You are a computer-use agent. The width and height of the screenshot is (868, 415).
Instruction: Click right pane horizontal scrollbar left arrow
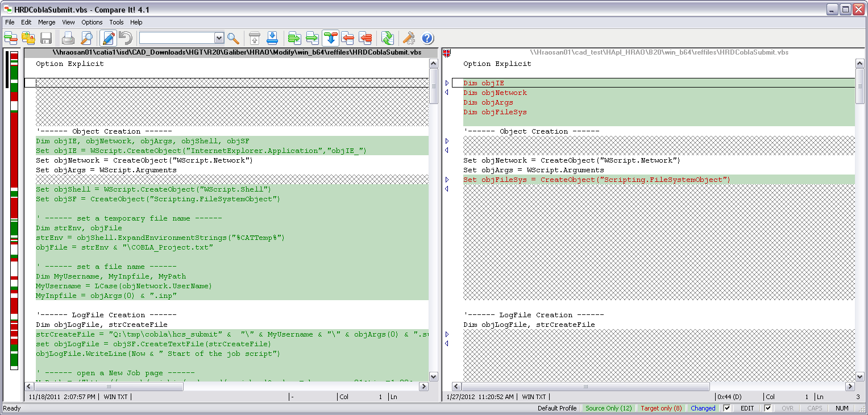[456, 387]
